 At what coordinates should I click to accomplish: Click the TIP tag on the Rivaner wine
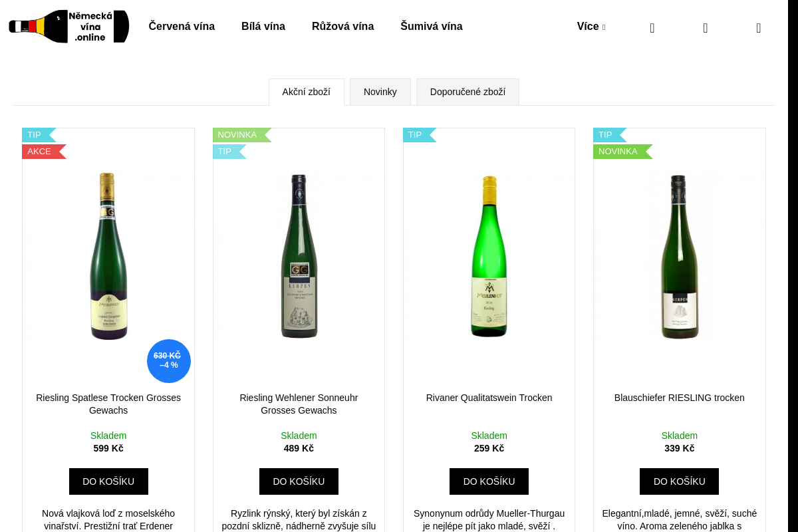417,135
